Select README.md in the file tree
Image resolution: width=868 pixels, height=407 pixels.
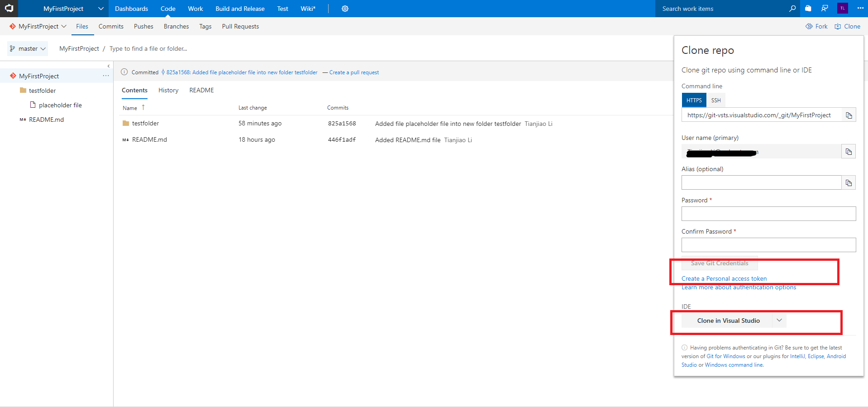coord(46,120)
